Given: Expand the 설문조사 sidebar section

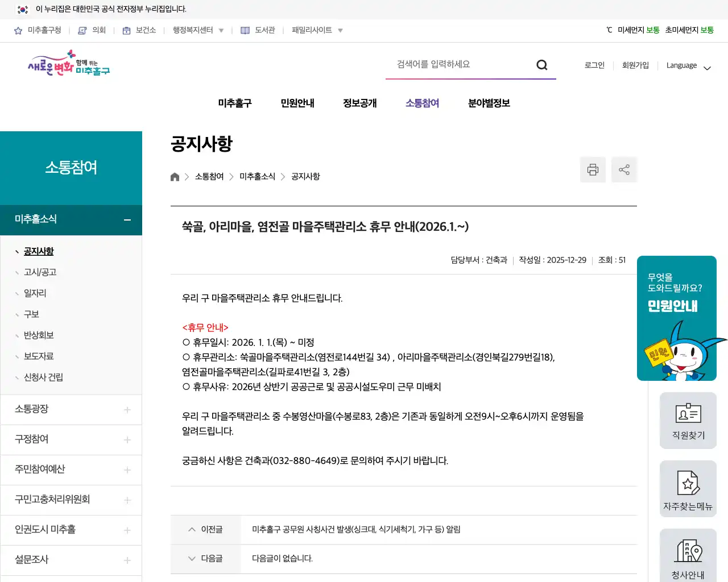Looking at the screenshot, I should (x=126, y=560).
